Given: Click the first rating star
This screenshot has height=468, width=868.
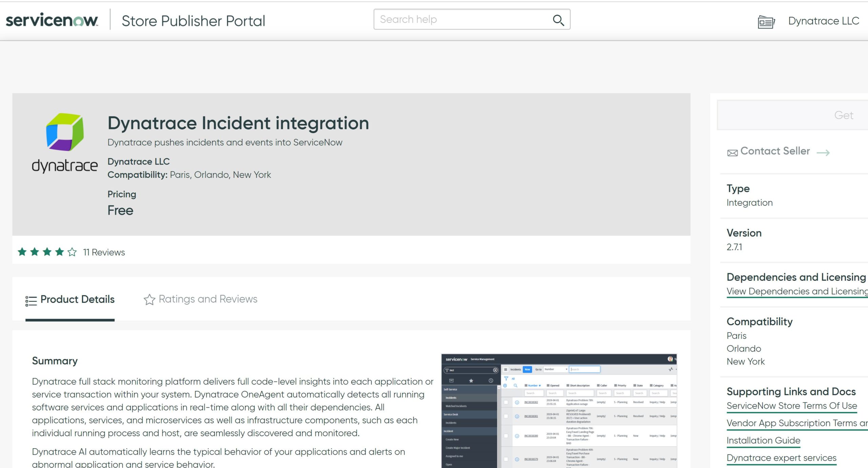Looking at the screenshot, I should [x=22, y=252].
